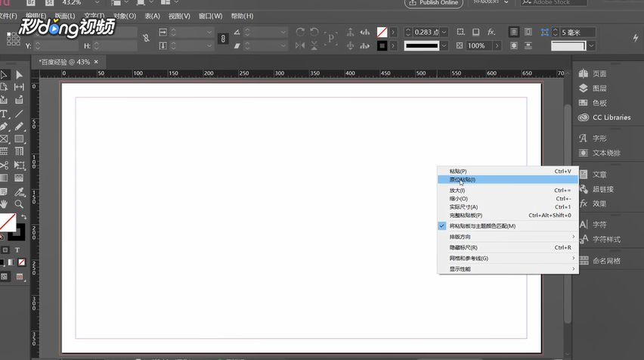
Task: Open the 色板 swatches panel
Action: pyautogui.click(x=594, y=103)
